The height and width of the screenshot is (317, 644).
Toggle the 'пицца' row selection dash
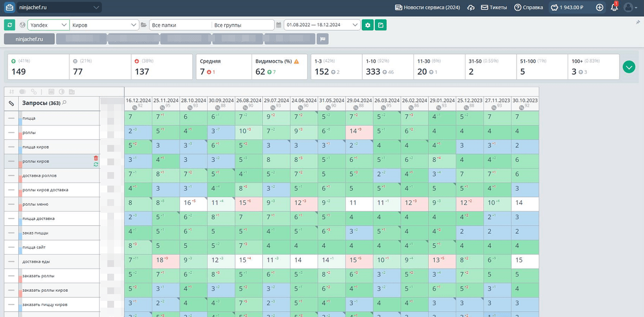[11, 118]
